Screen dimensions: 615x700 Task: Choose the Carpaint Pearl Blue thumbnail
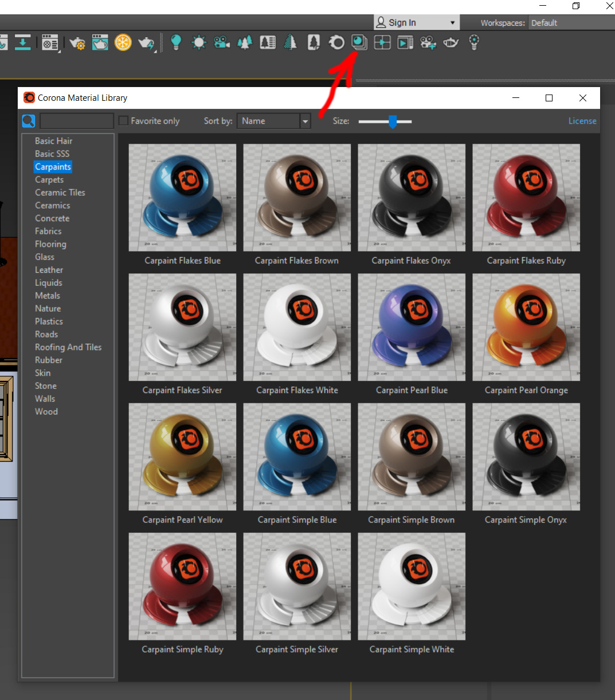coord(412,327)
